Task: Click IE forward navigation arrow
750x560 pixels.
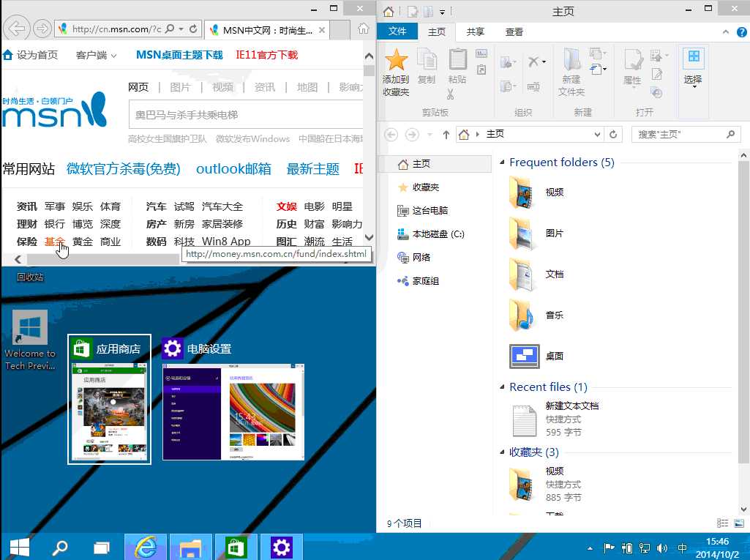Action: point(42,29)
